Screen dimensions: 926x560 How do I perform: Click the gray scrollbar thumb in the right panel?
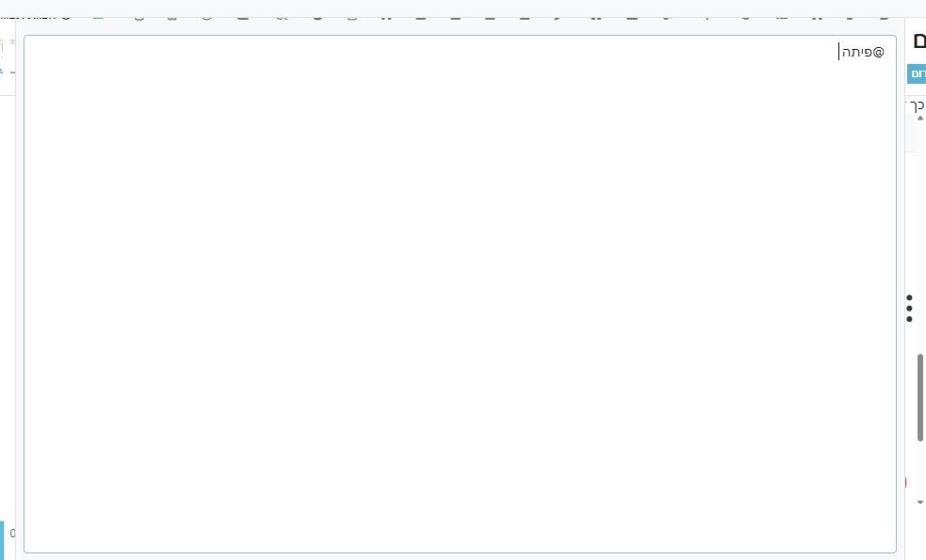point(920,395)
